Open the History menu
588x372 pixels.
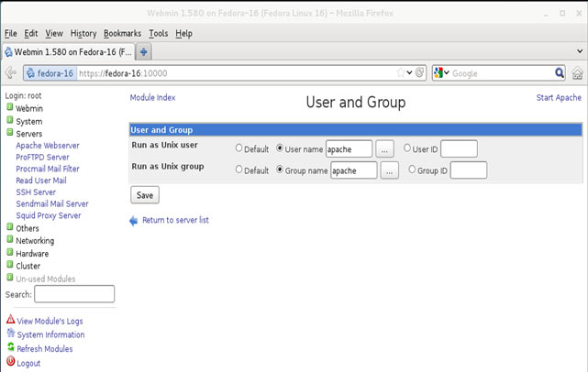83,33
